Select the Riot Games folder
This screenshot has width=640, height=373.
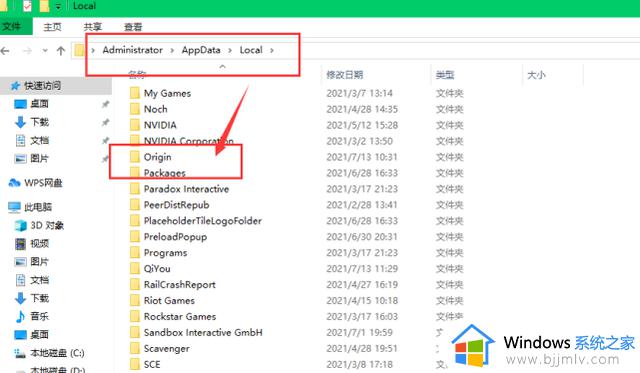point(169,300)
